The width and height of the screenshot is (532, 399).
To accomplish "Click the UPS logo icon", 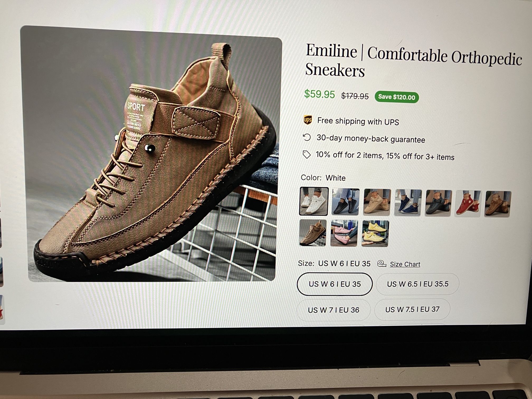I will [307, 120].
